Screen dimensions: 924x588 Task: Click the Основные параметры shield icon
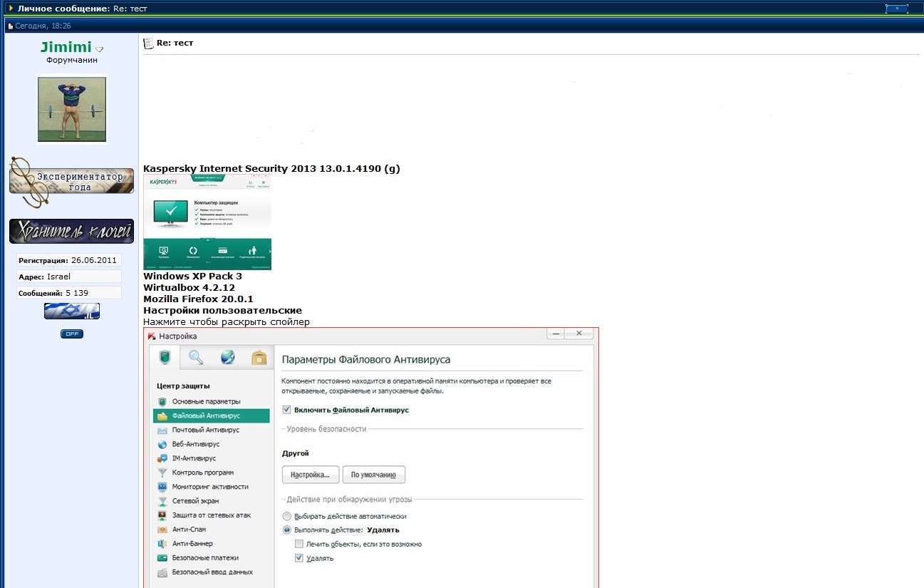pos(162,402)
